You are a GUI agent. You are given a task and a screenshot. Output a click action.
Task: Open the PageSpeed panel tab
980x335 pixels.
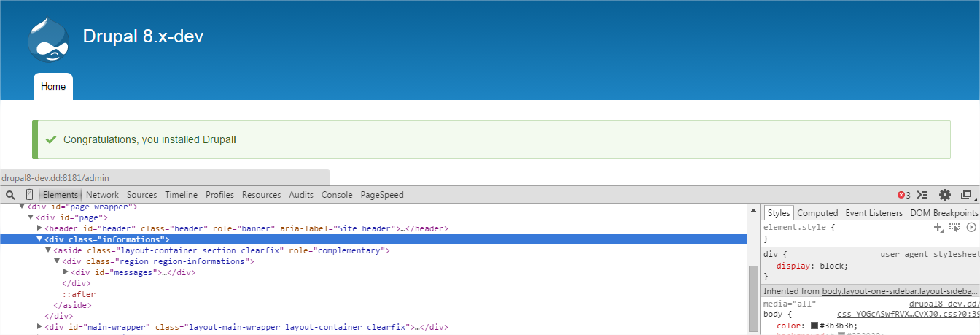[x=381, y=195]
